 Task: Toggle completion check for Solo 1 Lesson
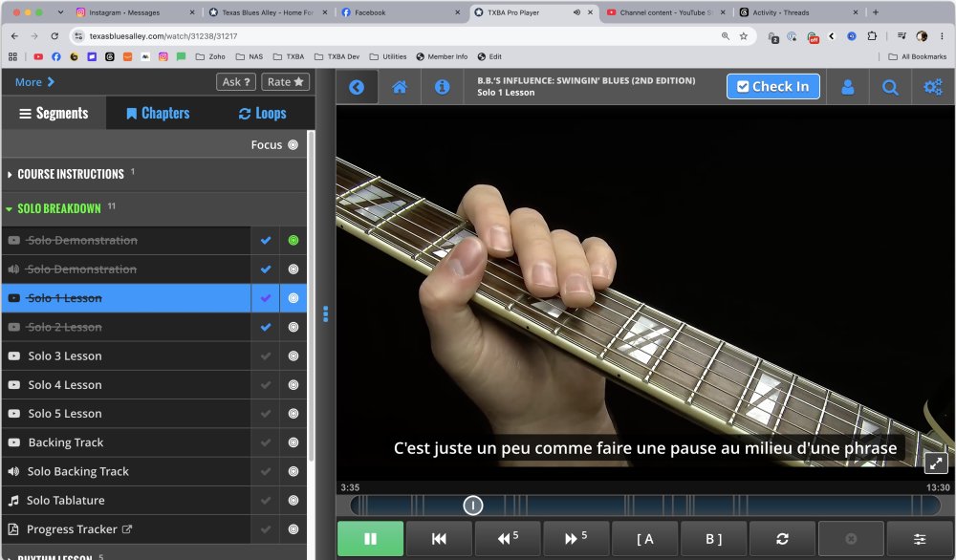click(x=265, y=298)
